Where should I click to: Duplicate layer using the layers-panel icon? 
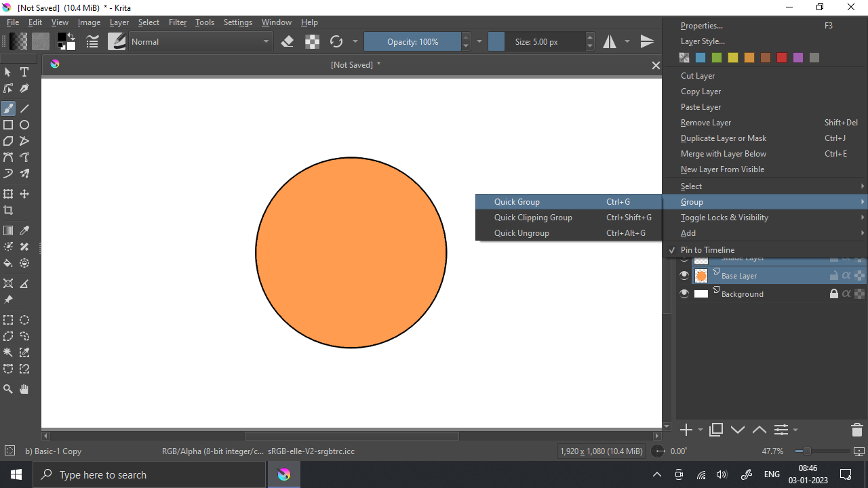click(x=715, y=430)
